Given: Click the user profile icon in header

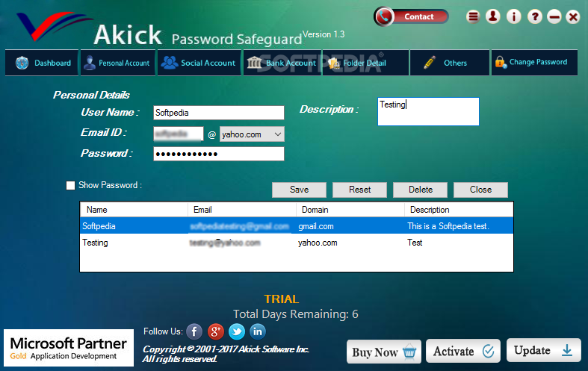Looking at the screenshot, I should tap(493, 16).
